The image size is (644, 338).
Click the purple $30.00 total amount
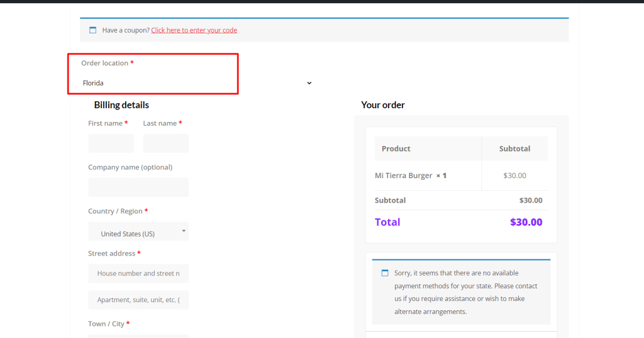click(x=526, y=222)
